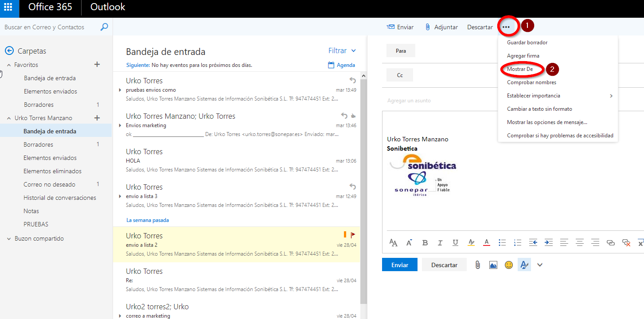Open the more actions ellipsis menu

coord(506,27)
